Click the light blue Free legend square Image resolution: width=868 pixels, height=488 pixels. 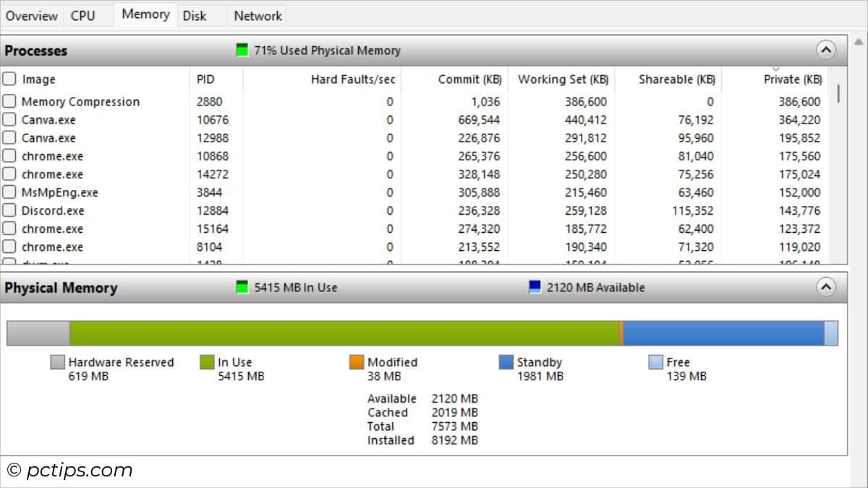[655, 362]
